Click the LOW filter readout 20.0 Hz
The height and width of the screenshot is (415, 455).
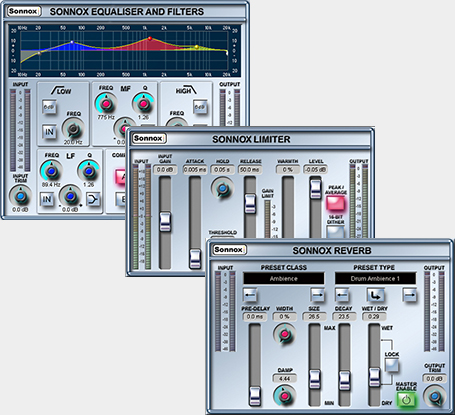coord(73,142)
